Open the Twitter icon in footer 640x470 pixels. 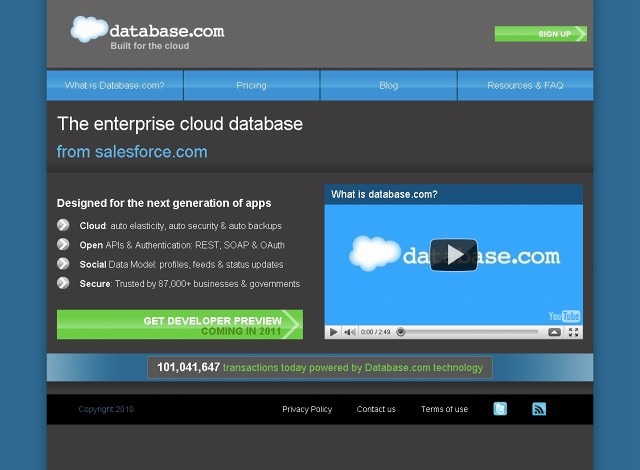coord(500,408)
